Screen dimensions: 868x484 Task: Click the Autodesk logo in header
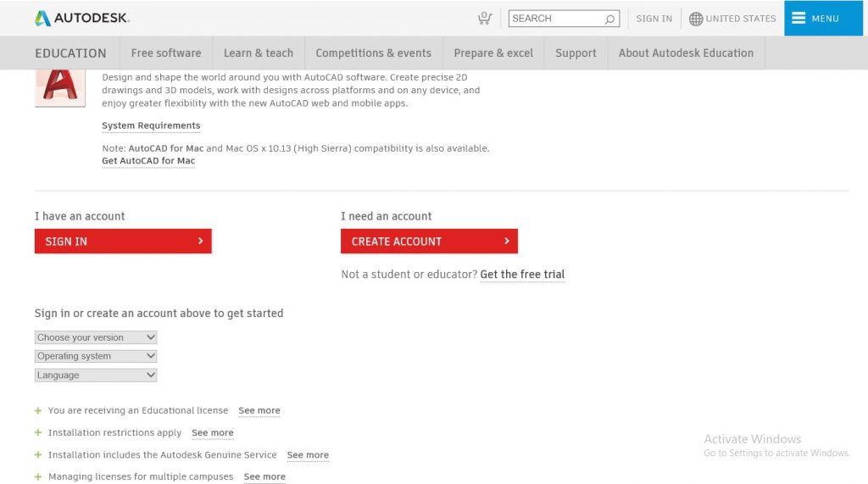(81, 18)
